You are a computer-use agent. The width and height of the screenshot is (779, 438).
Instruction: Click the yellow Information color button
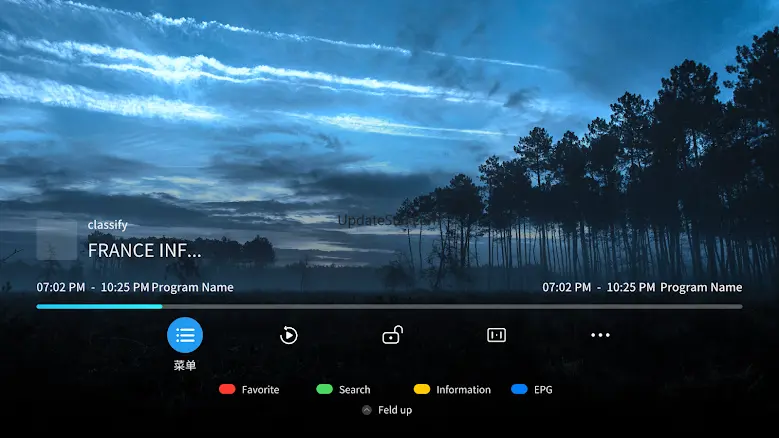pyautogui.click(x=422, y=389)
